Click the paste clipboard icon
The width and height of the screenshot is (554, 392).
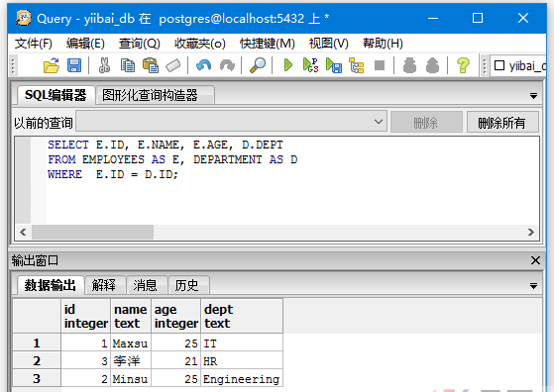pyautogui.click(x=151, y=65)
